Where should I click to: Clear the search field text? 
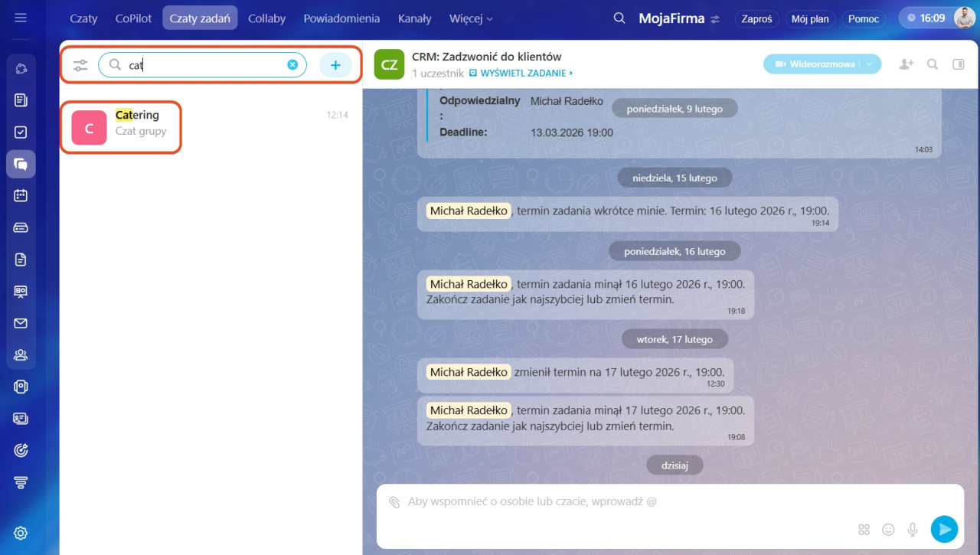[x=292, y=65]
